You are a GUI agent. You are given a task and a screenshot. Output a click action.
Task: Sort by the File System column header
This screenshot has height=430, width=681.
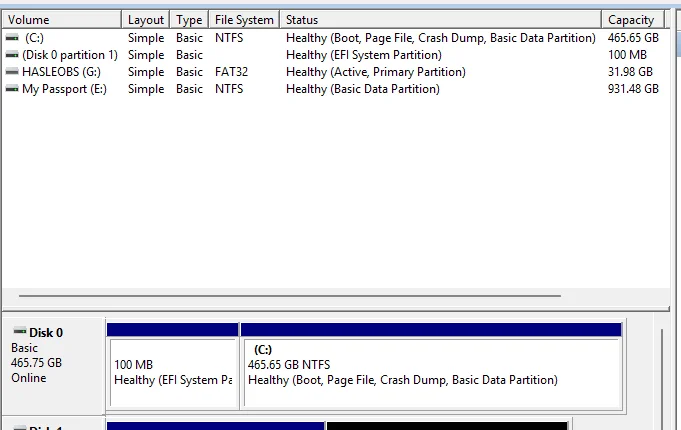click(x=244, y=20)
